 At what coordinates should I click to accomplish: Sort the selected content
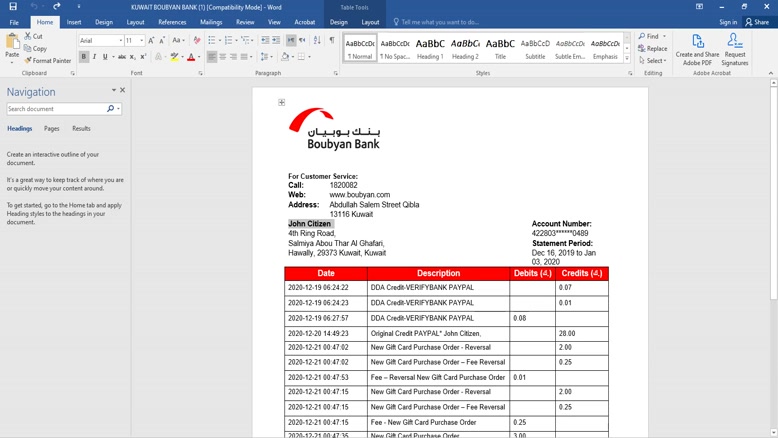(317, 40)
